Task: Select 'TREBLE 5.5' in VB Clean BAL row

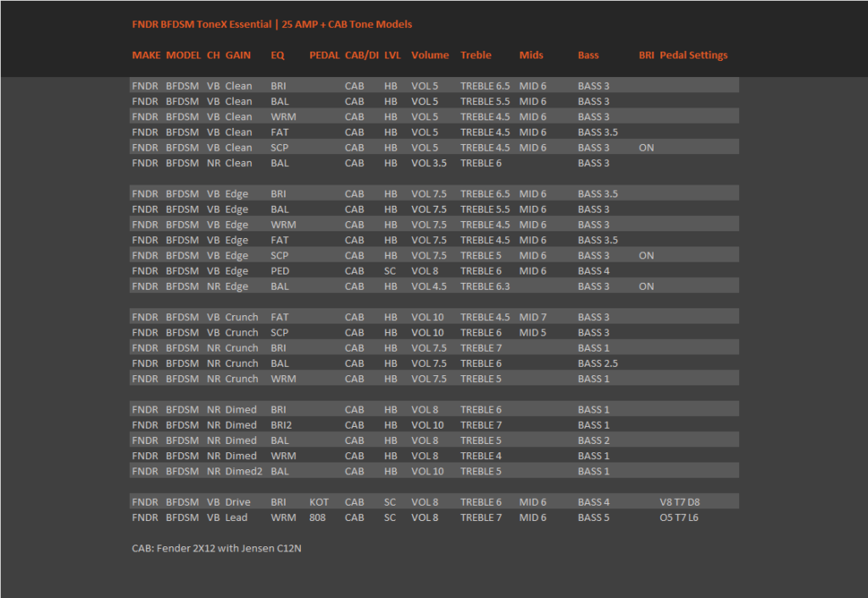Action: click(x=485, y=102)
